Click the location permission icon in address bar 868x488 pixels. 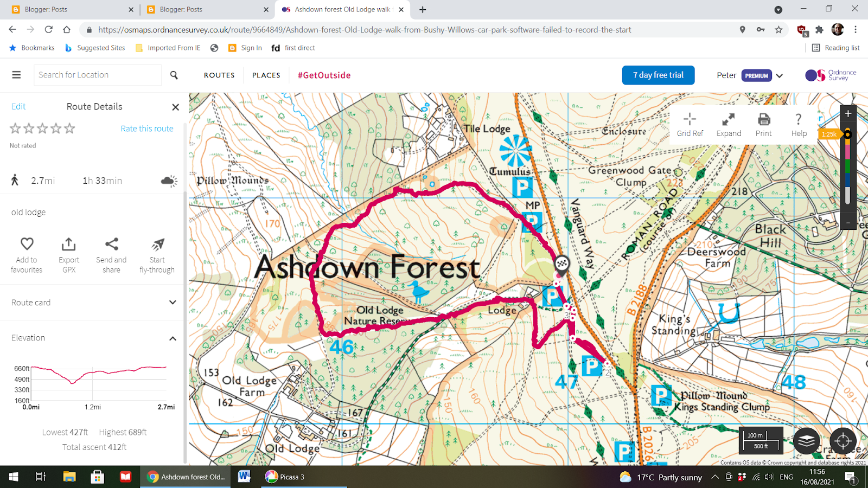pos(742,30)
